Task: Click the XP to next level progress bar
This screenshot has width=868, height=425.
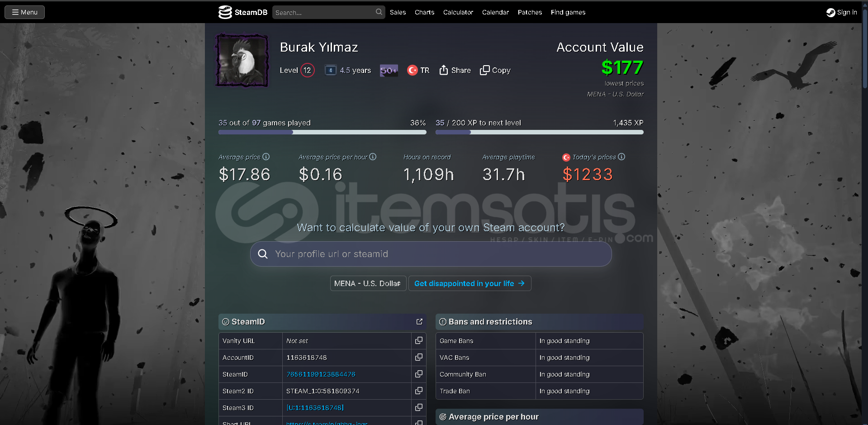Action: click(540, 132)
